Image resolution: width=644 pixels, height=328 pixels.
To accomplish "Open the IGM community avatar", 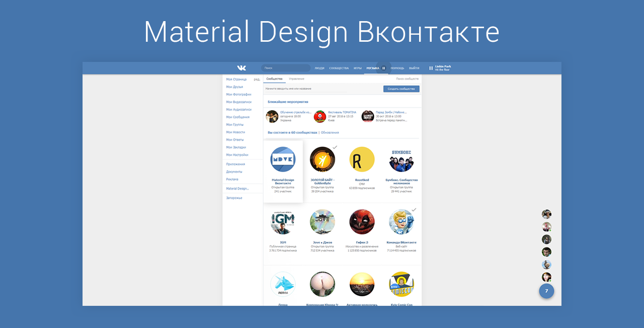I will click(x=283, y=221).
